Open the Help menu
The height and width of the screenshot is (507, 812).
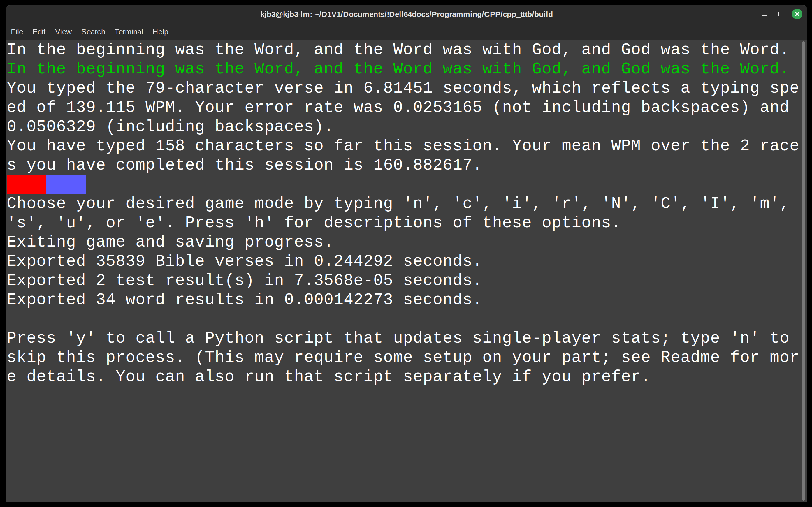pyautogui.click(x=160, y=32)
